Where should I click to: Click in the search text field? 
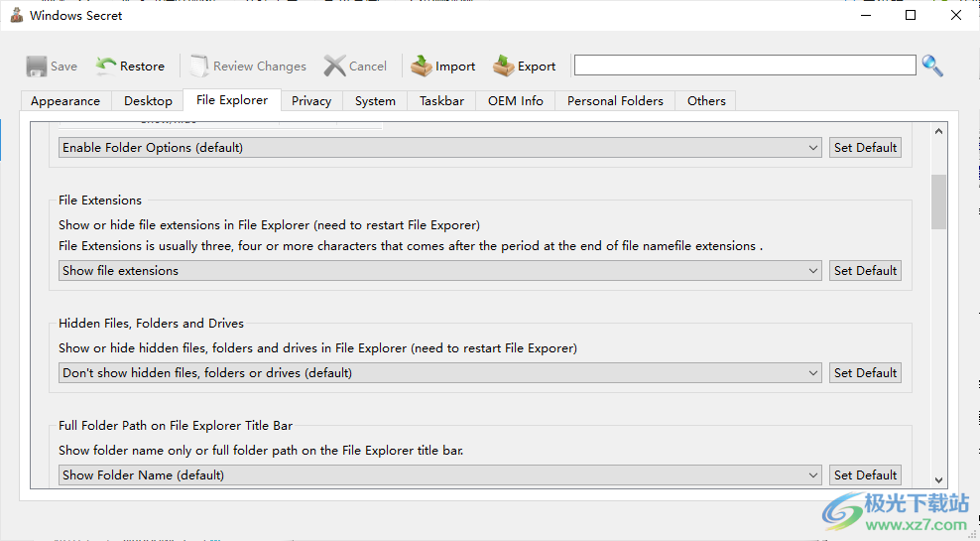pos(744,66)
